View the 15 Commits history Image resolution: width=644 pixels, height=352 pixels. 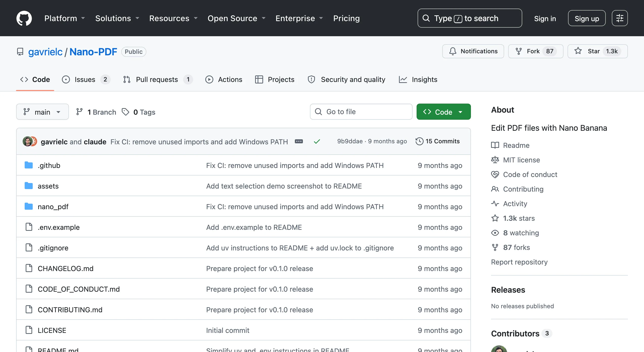click(x=438, y=141)
